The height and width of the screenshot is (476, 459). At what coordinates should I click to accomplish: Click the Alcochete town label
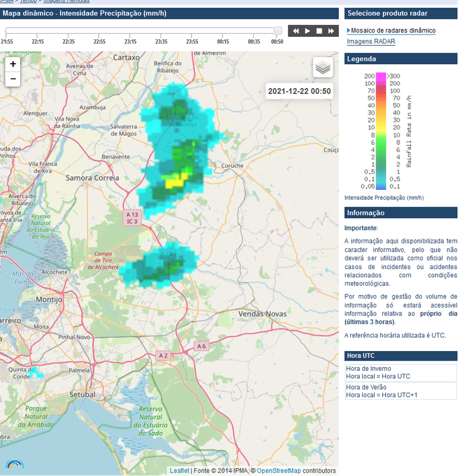[55, 272]
